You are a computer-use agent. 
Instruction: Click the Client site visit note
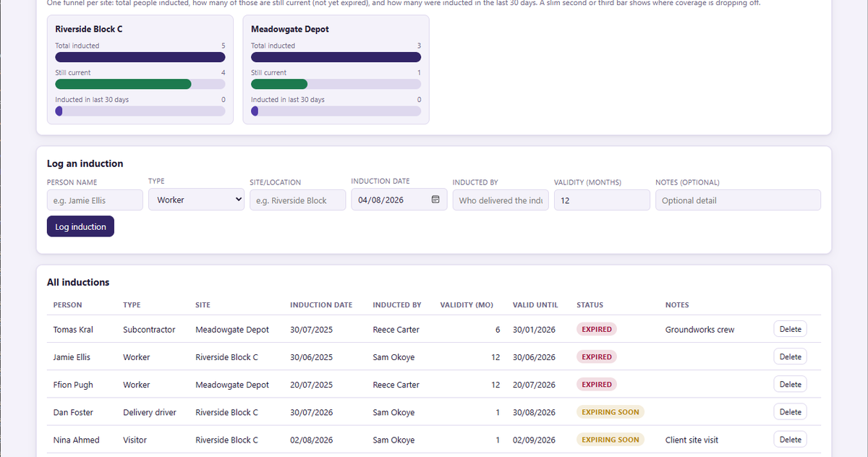coord(692,440)
